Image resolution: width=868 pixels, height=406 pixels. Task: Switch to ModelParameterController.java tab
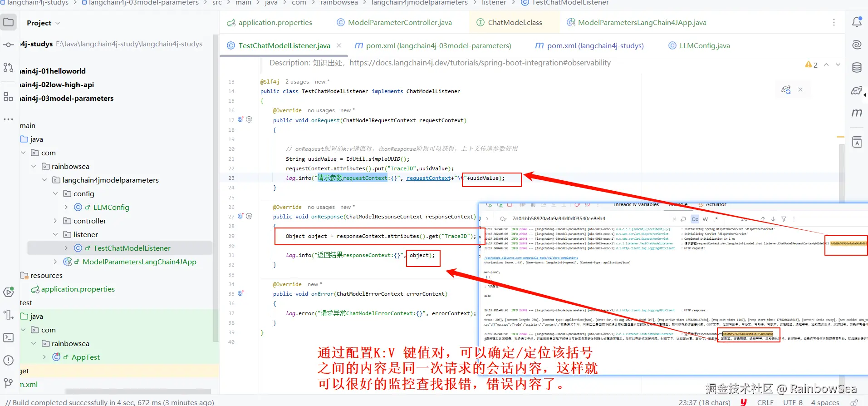(394, 22)
